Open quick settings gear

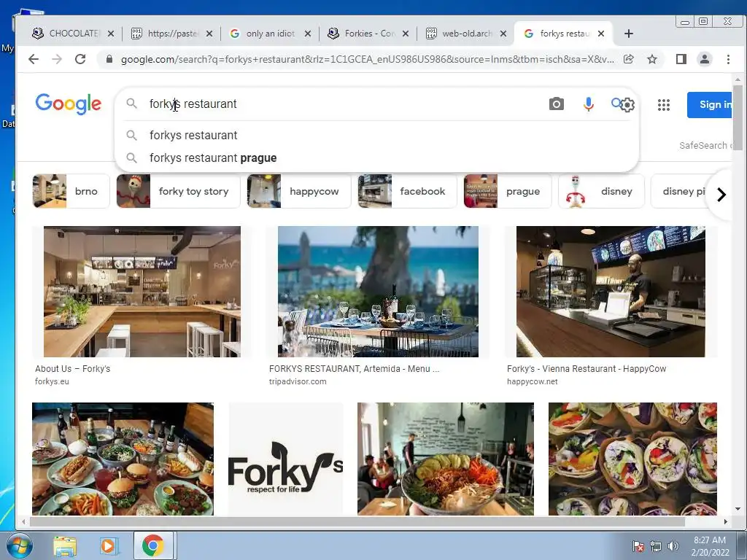point(628,105)
